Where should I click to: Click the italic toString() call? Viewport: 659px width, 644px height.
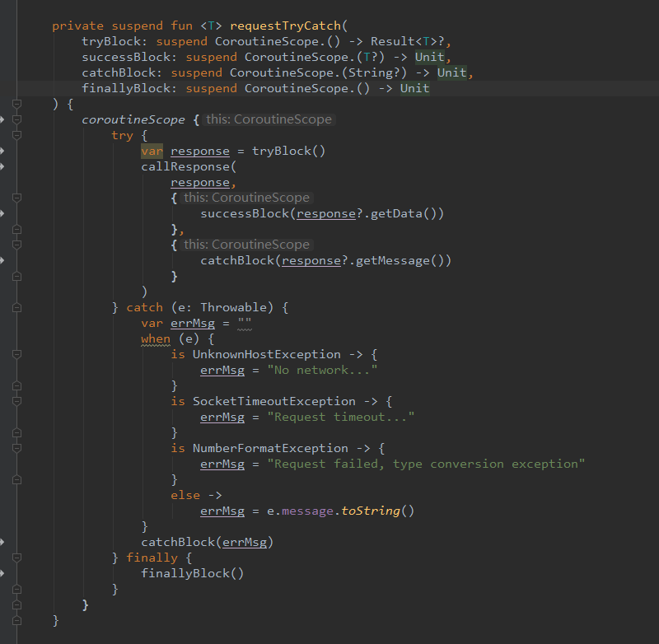(378, 511)
